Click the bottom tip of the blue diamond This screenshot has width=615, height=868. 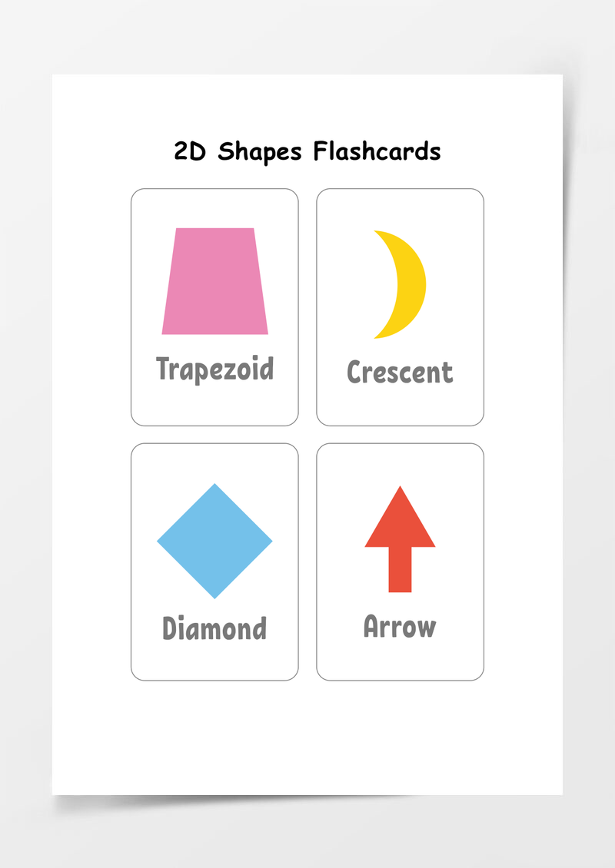click(215, 595)
